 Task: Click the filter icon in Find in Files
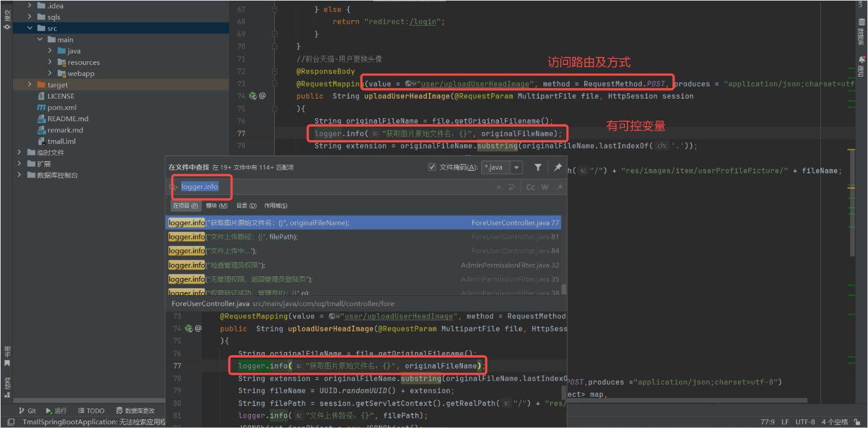tap(537, 167)
